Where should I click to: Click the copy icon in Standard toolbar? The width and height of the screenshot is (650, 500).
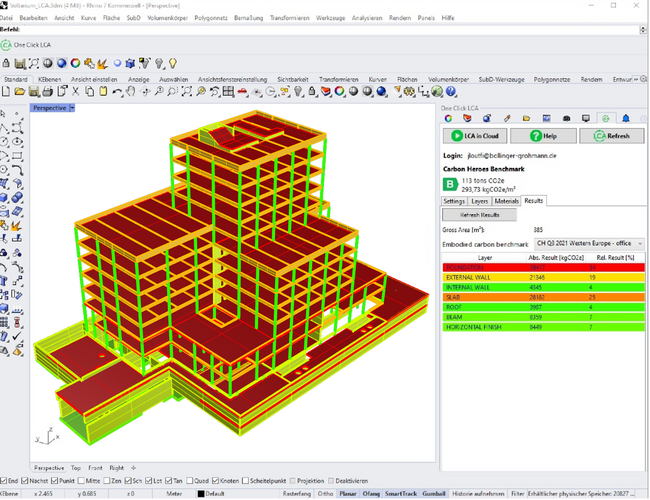pos(90,92)
